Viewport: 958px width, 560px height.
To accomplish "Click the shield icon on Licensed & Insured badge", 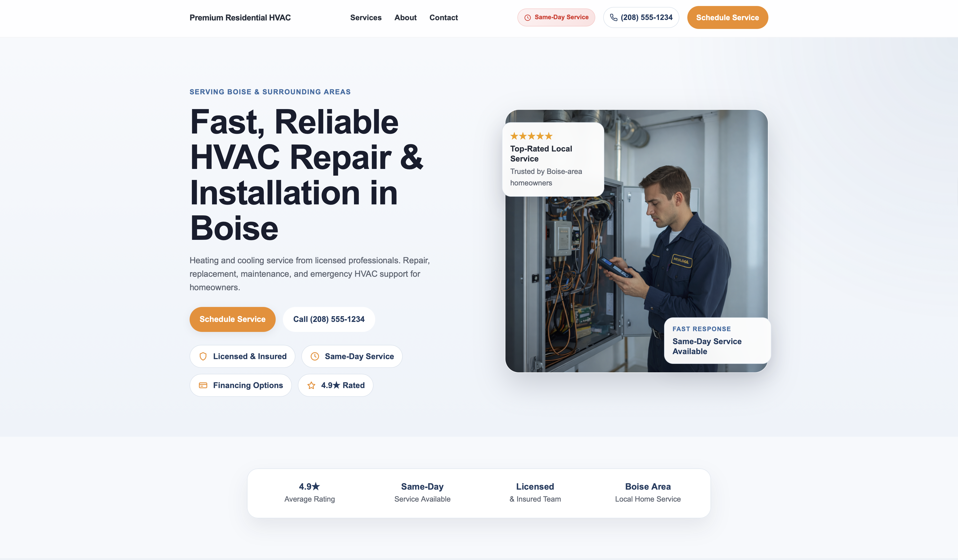I will click(x=203, y=356).
